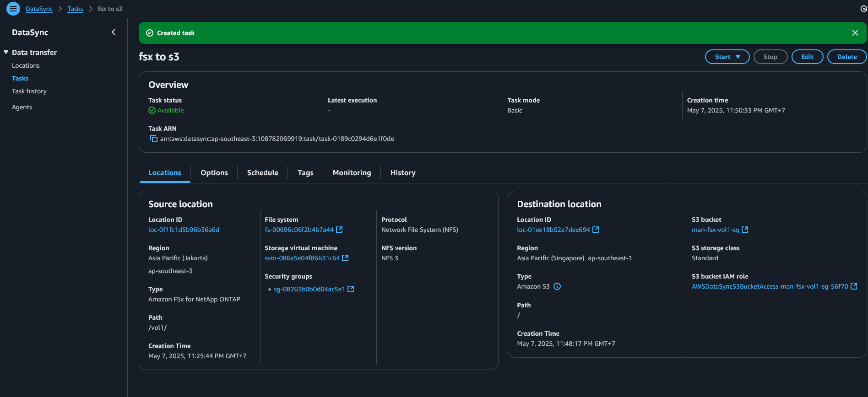The height and width of the screenshot is (397, 868).
Task: Collapse the DataSync side panel arrow
Action: click(x=114, y=32)
